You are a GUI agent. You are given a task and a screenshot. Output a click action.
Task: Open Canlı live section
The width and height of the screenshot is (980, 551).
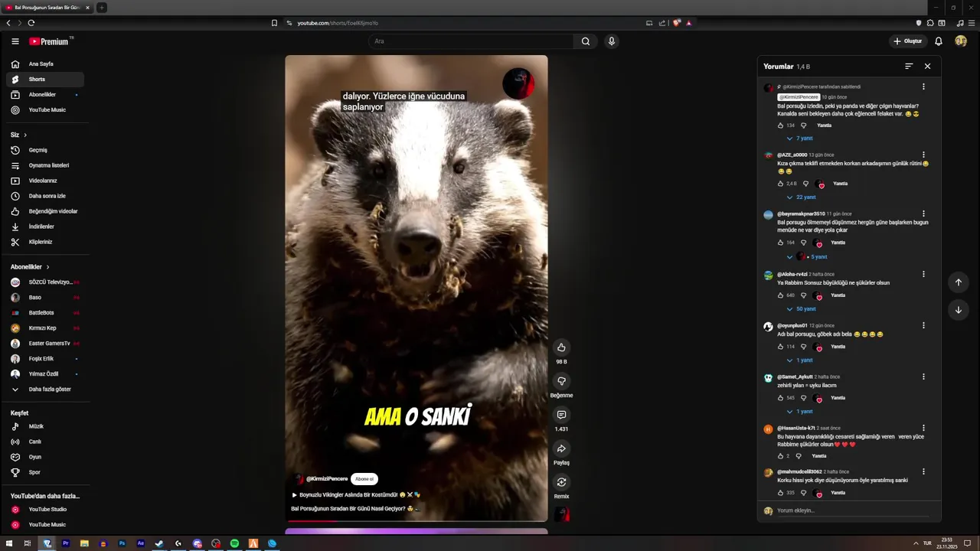pyautogui.click(x=45, y=442)
